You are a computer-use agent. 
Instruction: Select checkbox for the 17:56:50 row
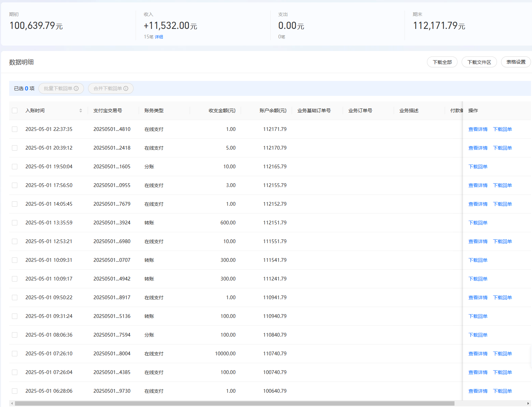coord(15,185)
